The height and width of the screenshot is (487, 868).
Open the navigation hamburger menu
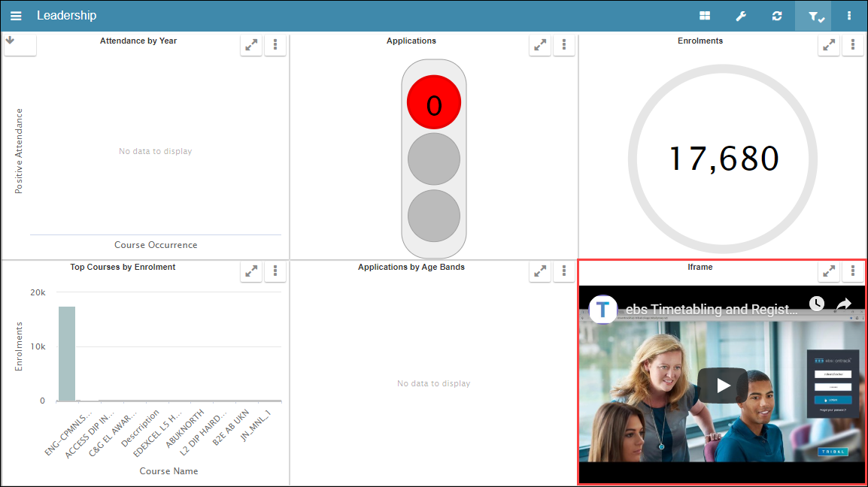16,15
